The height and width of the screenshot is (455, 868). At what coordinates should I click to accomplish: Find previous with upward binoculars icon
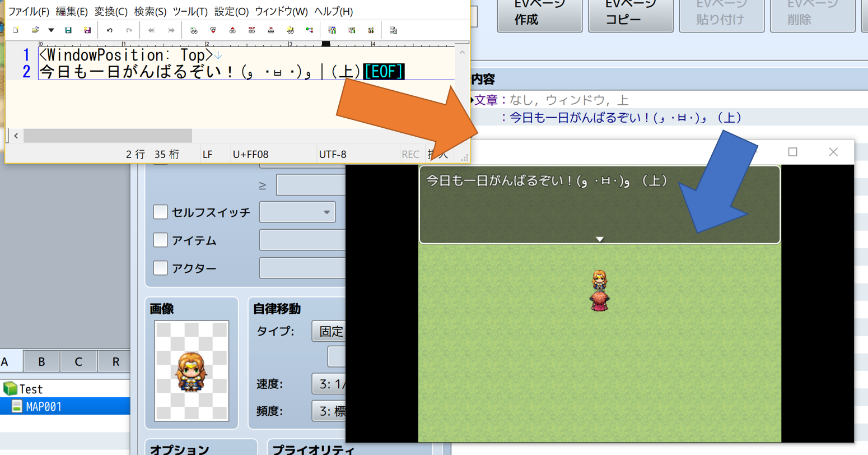pos(232,30)
